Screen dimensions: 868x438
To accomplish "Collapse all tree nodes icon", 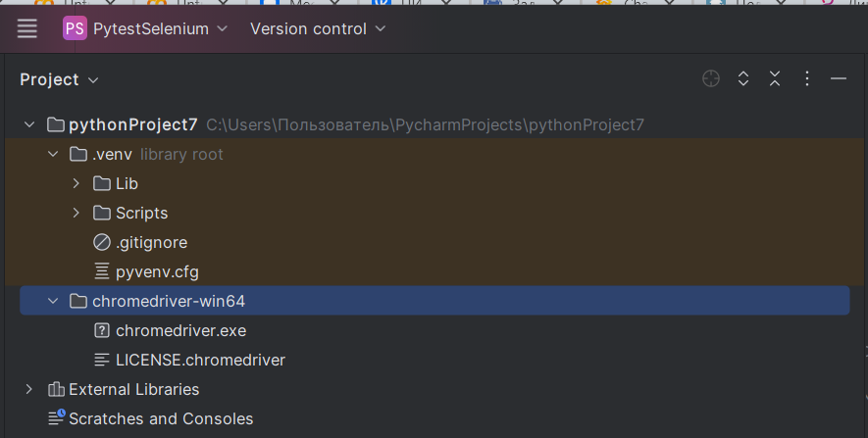I will (775, 79).
